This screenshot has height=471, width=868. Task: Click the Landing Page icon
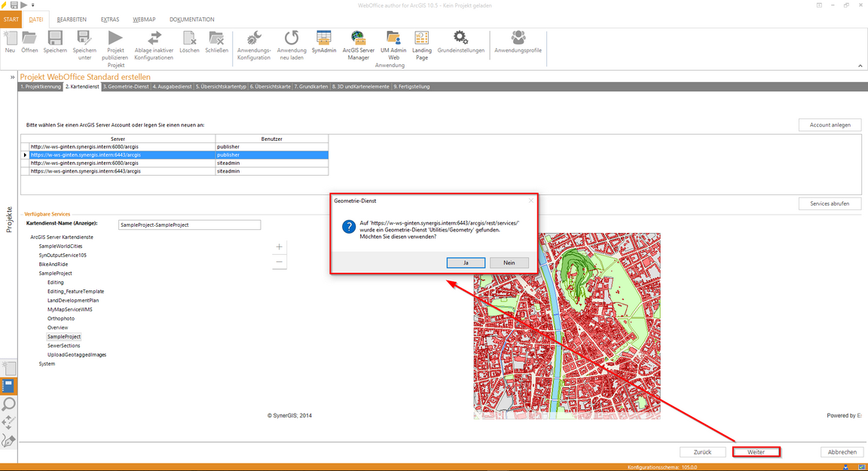pyautogui.click(x=422, y=38)
